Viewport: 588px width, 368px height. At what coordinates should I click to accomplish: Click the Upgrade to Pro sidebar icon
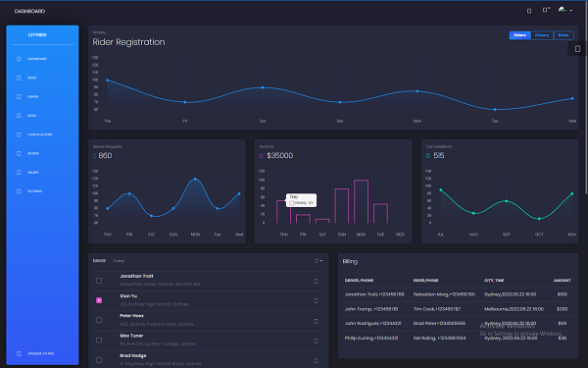click(x=19, y=353)
